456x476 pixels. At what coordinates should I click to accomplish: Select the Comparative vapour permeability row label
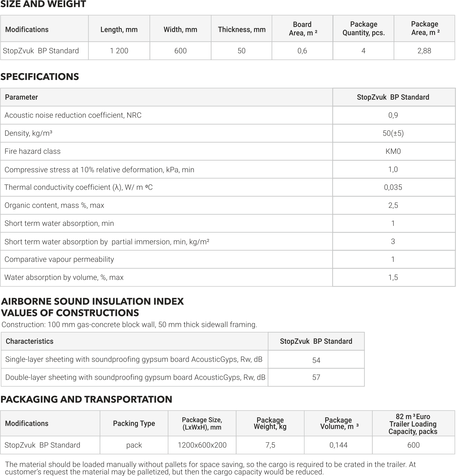coord(59,259)
